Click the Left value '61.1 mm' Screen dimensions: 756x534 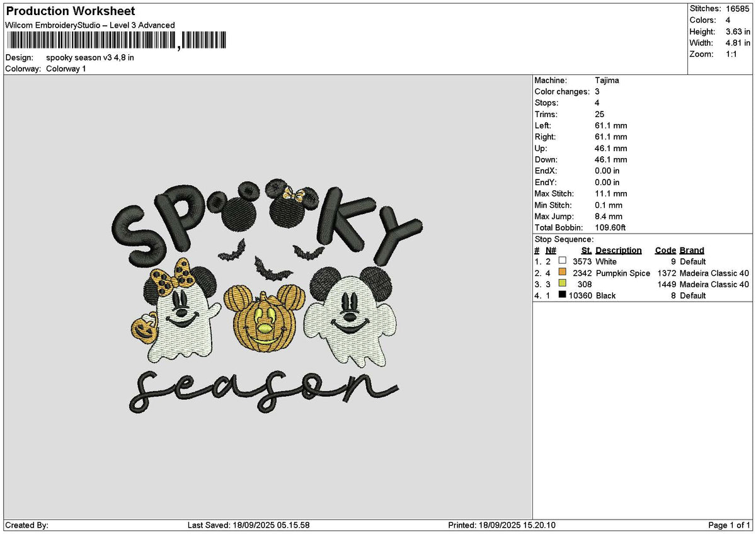(611, 126)
